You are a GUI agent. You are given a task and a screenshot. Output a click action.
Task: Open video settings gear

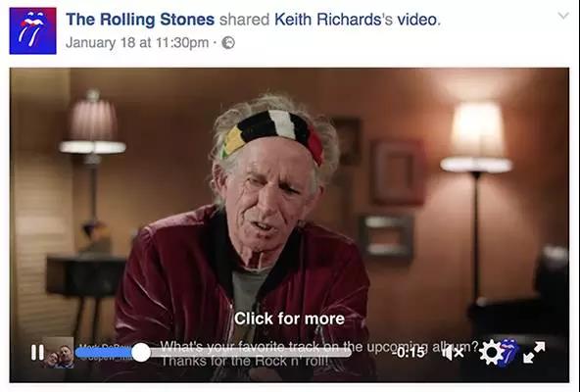click(491, 353)
